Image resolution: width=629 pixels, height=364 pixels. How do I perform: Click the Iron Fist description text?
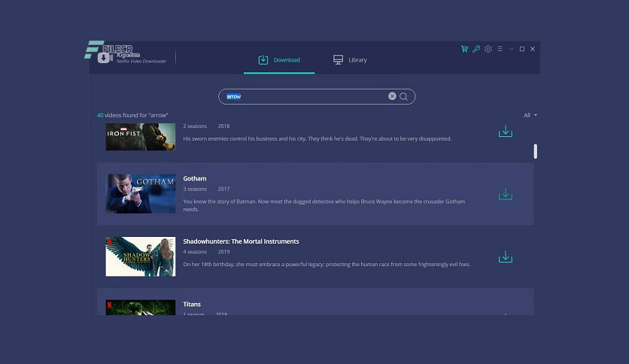point(318,138)
